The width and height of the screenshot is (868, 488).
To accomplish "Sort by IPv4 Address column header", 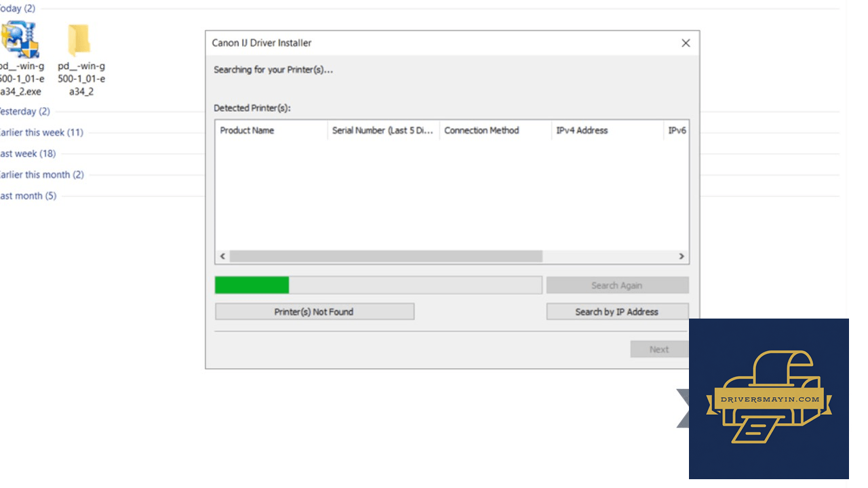I will tap(608, 130).
